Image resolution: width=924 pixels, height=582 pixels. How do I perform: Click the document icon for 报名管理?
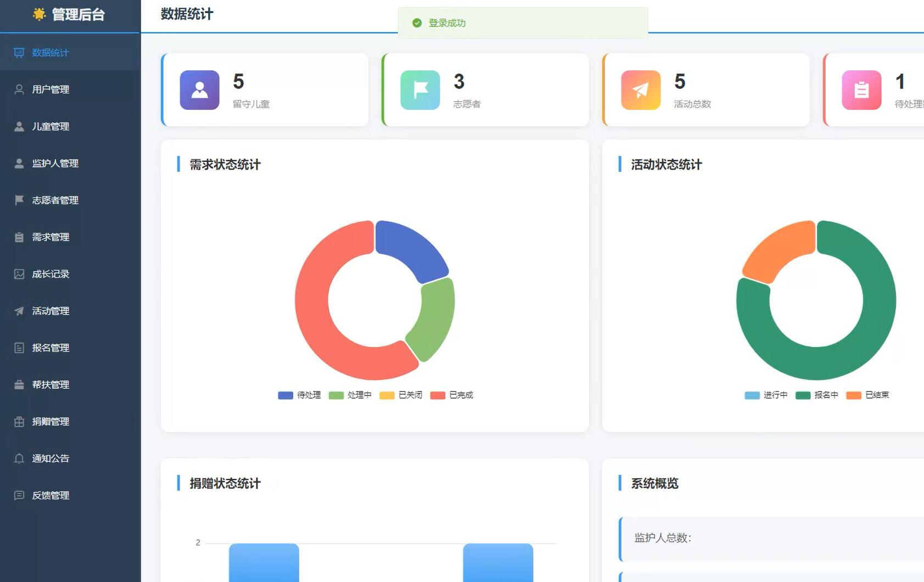point(19,348)
